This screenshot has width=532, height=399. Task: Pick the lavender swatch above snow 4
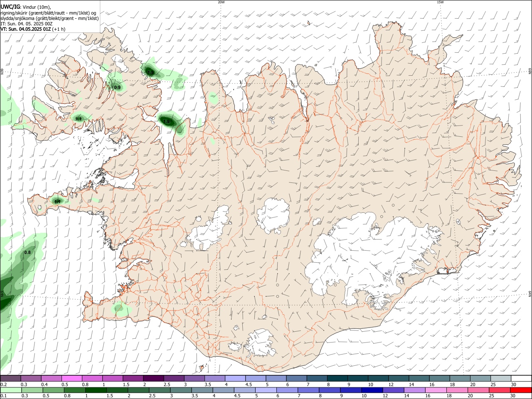pyautogui.click(x=235, y=379)
